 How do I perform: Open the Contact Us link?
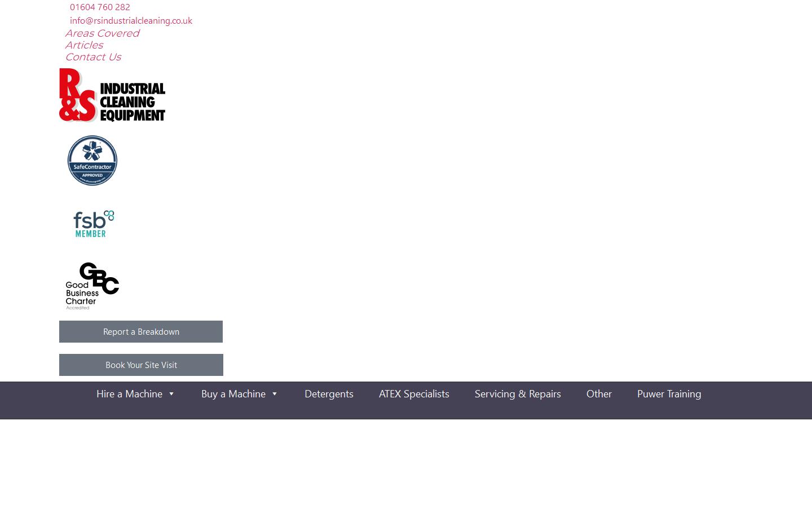click(93, 57)
